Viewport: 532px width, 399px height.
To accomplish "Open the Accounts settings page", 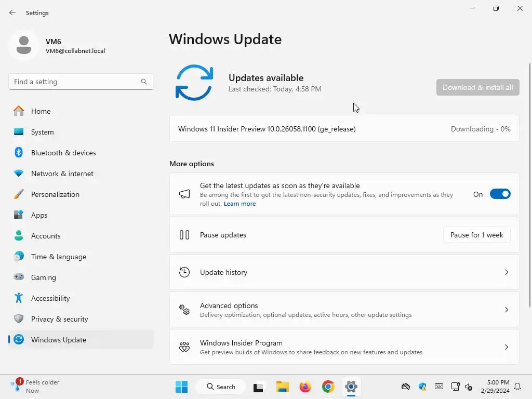I will point(81,235).
